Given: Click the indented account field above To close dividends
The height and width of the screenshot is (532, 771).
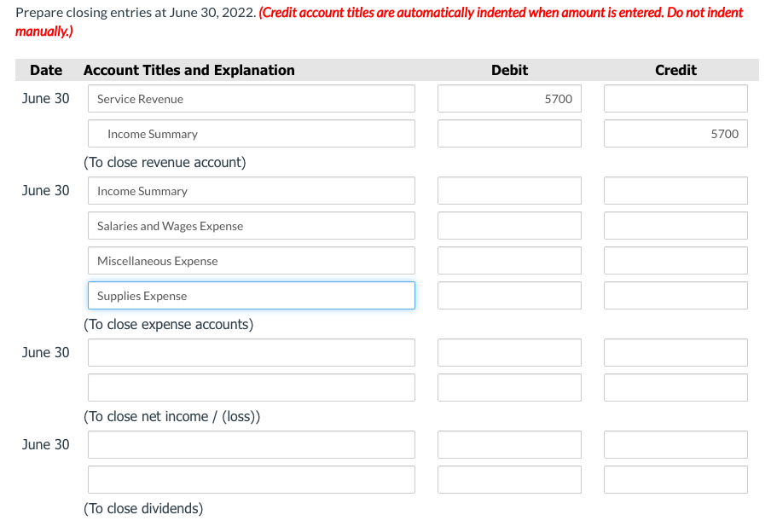Looking at the screenshot, I should (251, 479).
